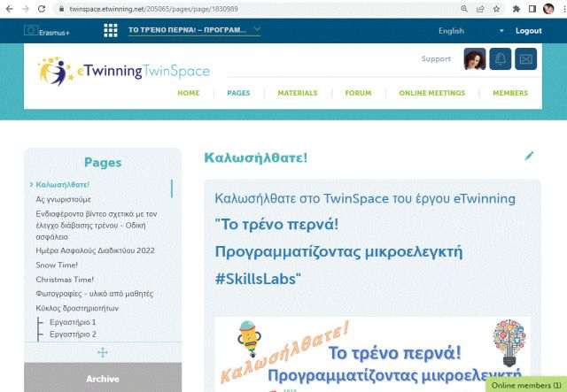Open notifications bell
567x392 pixels.
[500, 58]
